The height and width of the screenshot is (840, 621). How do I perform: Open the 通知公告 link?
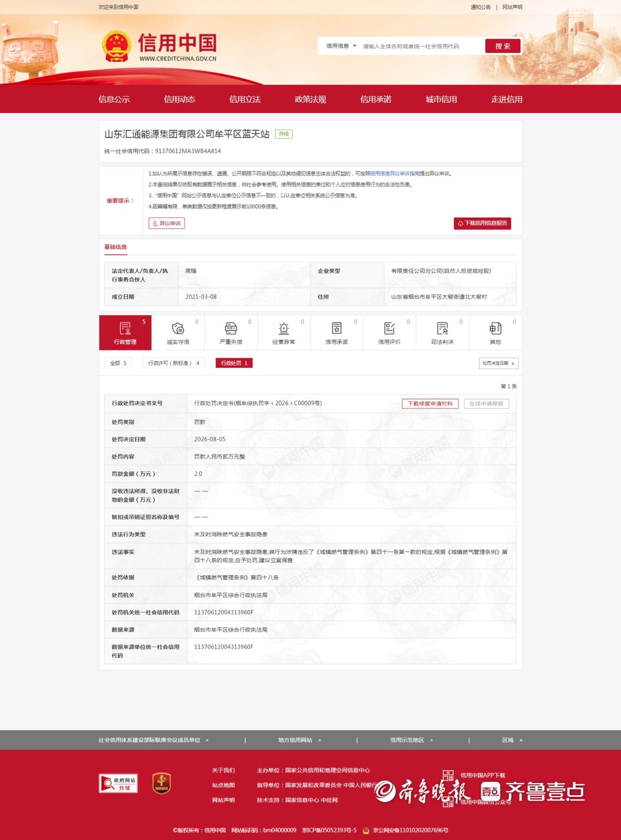coord(481,7)
